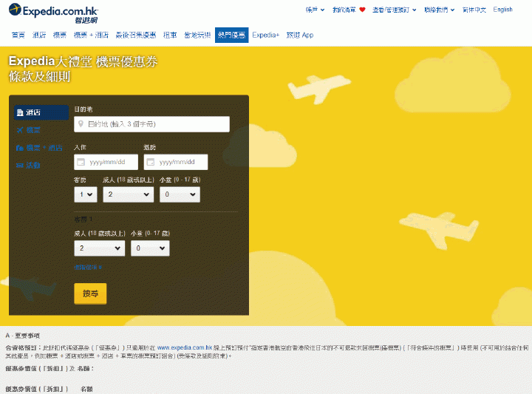Image resolution: width=532 pixels, height=394 pixels.
Task: Expand the 帳戶 account menu
Action: click(315, 10)
